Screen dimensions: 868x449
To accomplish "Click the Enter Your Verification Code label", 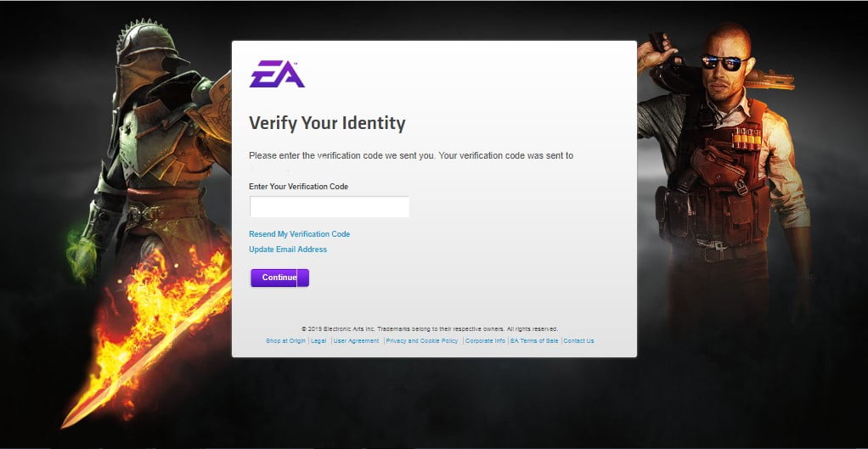I will coord(298,187).
